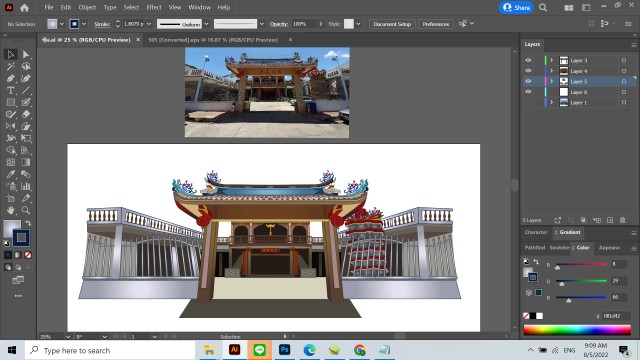Click the color spectrum bar
Viewport: 640px width, 360px height.
coord(577,330)
